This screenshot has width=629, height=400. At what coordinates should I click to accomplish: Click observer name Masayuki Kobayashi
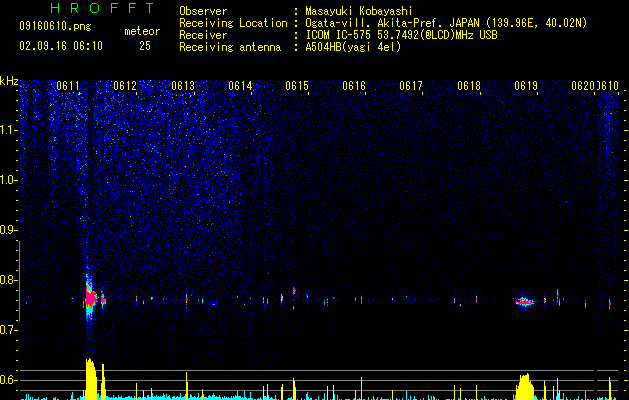tap(359, 11)
